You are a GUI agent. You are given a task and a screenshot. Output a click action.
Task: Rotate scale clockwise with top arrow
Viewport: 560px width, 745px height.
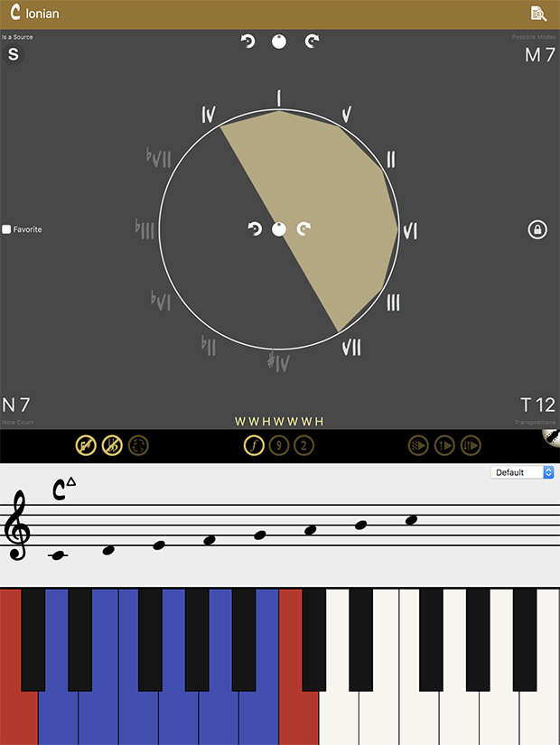point(312,42)
